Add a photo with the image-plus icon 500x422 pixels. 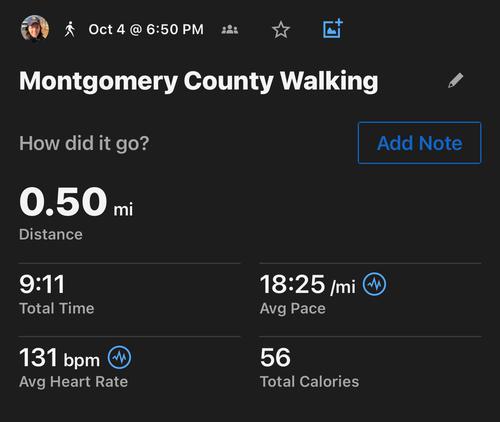333,29
